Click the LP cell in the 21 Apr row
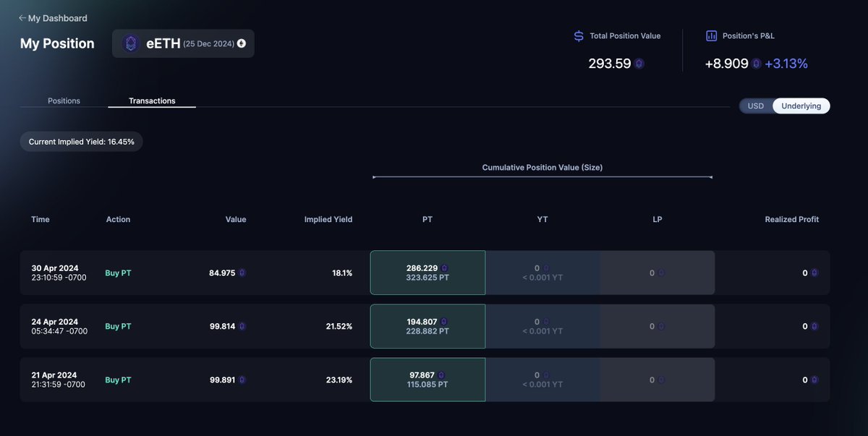 (x=658, y=380)
